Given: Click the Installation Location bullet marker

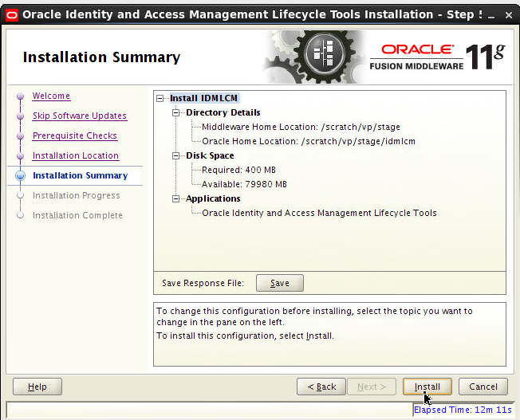Looking at the screenshot, I should coord(20,155).
